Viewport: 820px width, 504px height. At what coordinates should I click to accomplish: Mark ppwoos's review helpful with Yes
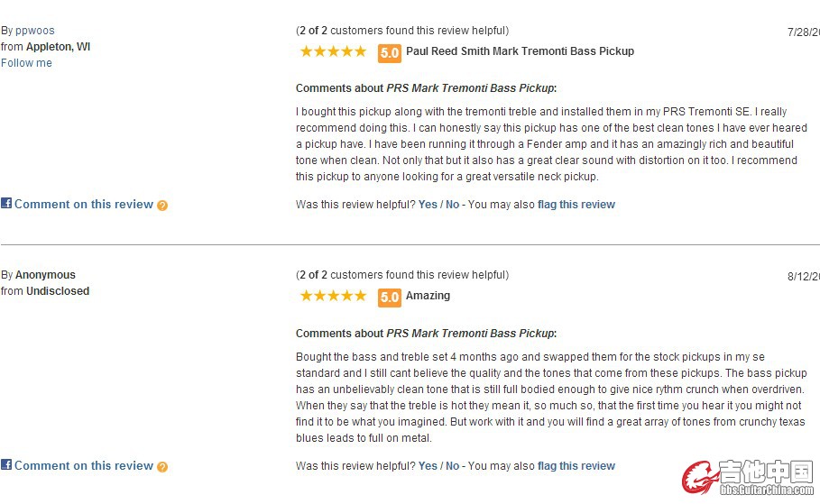(x=428, y=205)
